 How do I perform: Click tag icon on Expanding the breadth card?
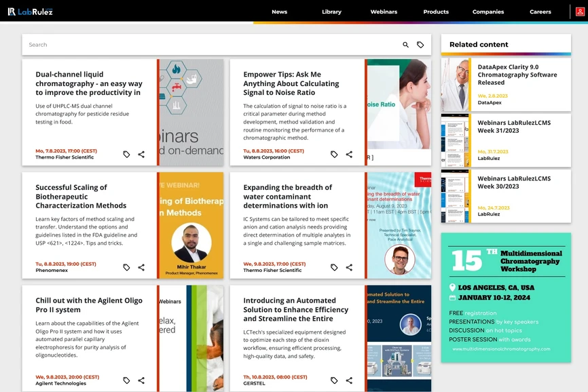(x=334, y=267)
